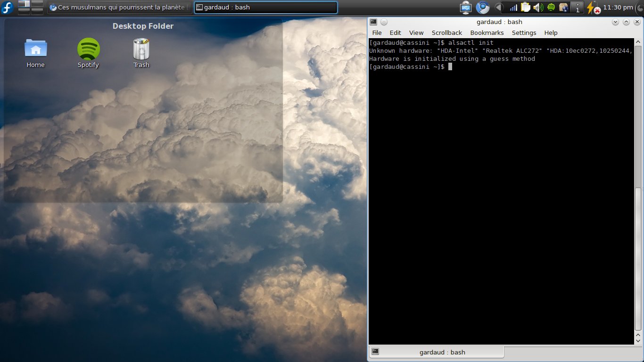Expand hidden system tray icons arrow
The height and width of the screenshot is (362, 644).
[x=498, y=8]
